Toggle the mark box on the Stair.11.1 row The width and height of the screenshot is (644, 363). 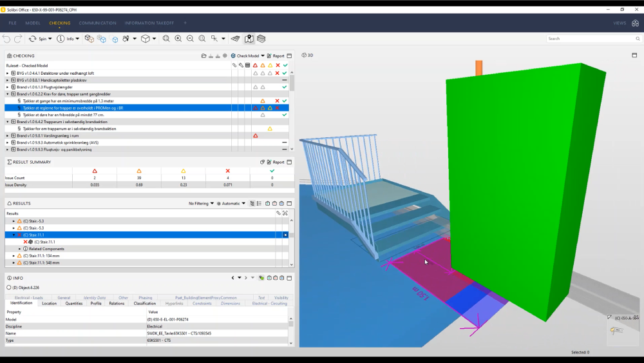pos(285,235)
